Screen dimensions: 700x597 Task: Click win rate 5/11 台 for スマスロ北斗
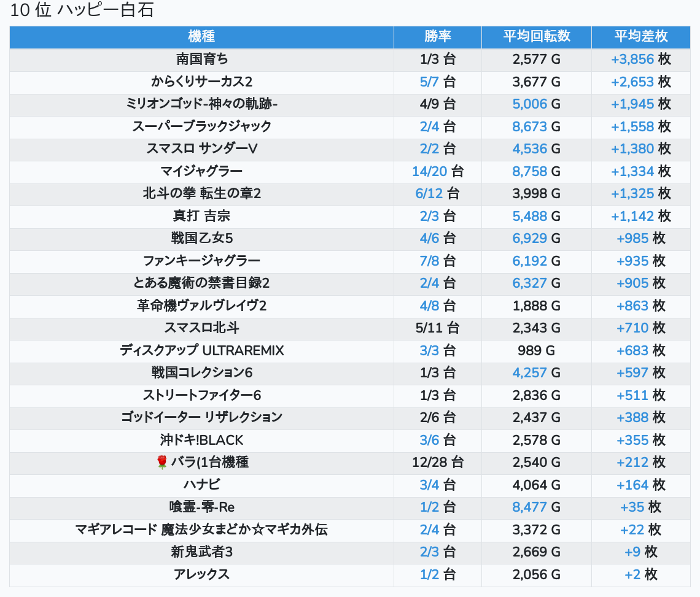[x=437, y=328]
